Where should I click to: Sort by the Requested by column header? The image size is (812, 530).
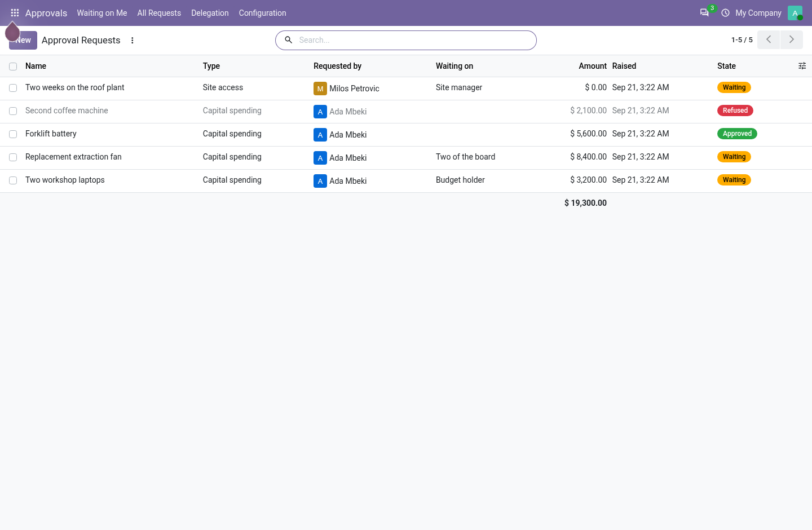pyautogui.click(x=337, y=66)
